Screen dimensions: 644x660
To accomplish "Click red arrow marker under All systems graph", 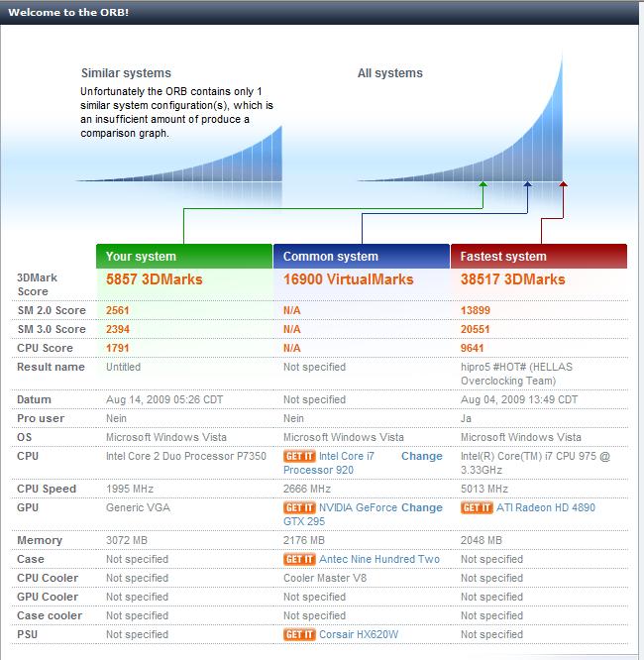I will [564, 184].
